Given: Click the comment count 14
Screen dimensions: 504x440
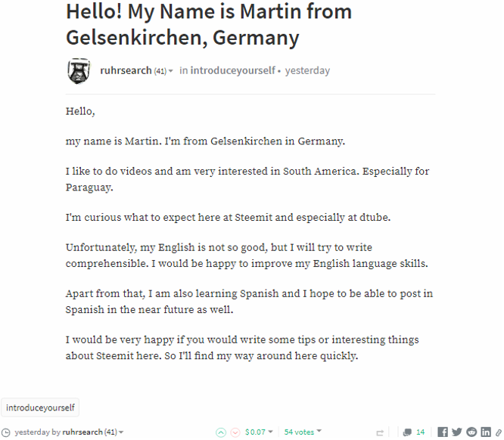Looking at the screenshot, I should coord(421,432).
